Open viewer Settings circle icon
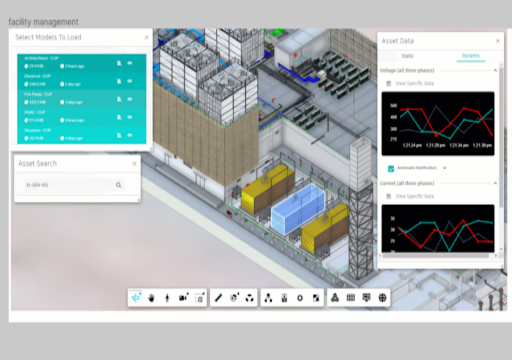Image resolution: width=512 pixels, height=360 pixels. 300,298
